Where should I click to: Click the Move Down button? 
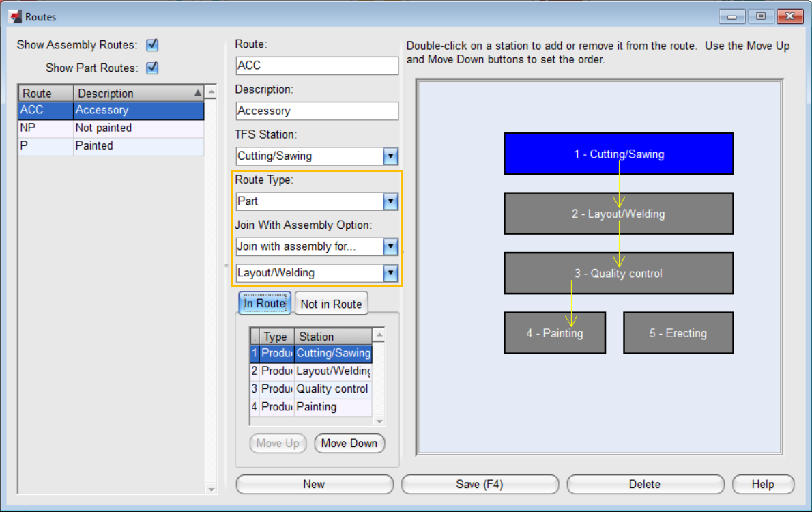point(349,443)
